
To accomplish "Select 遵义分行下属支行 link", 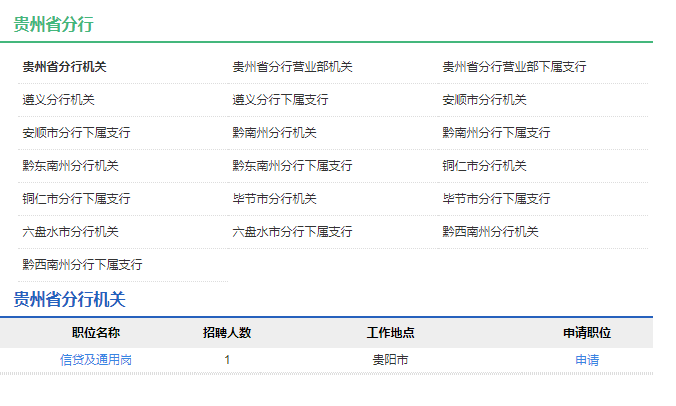I will click(x=280, y=100).
